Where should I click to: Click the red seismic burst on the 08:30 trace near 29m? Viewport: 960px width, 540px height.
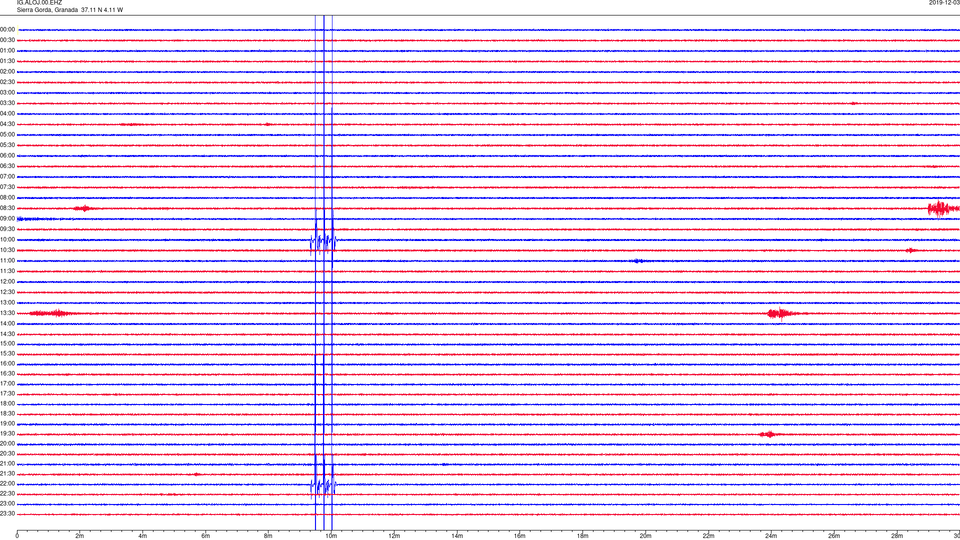click(943, 209)
